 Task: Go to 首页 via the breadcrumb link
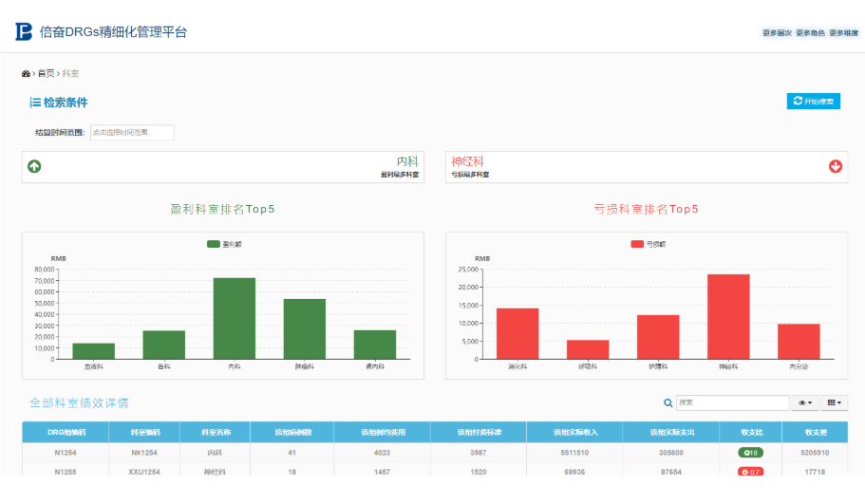pyautogui.click(x=46, y=73)
